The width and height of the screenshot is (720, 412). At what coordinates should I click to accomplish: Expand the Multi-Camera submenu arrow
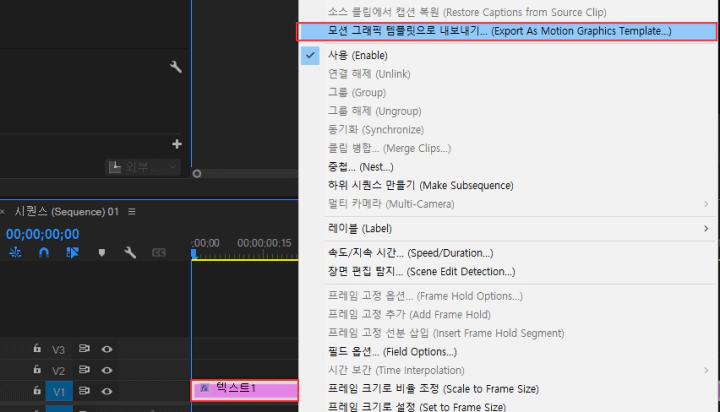[x=706, y=204]
